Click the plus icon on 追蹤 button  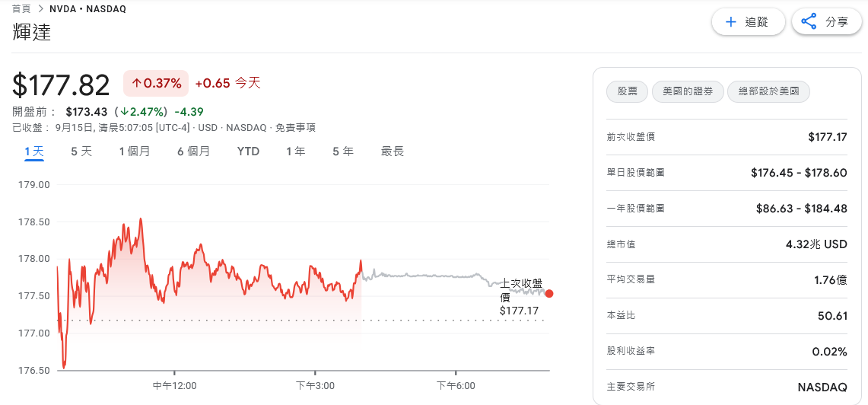coord(731,22)
